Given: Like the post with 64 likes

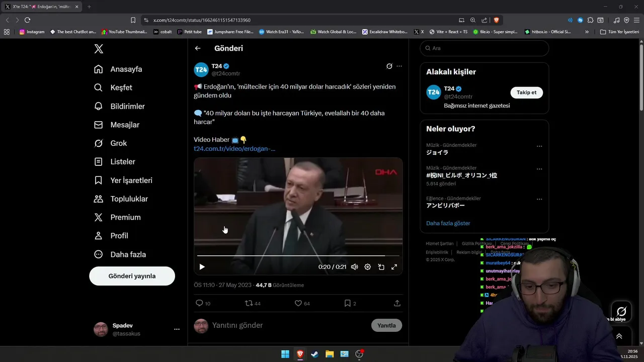Looking at the screenshot, I should tap(298, 303).
